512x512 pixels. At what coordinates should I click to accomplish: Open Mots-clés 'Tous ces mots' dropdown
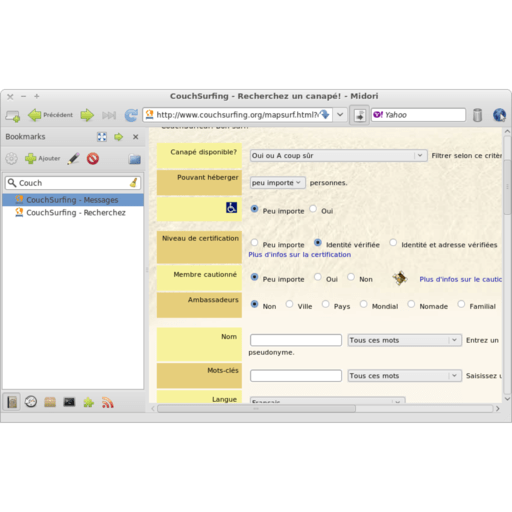click(x=405, y=376)
